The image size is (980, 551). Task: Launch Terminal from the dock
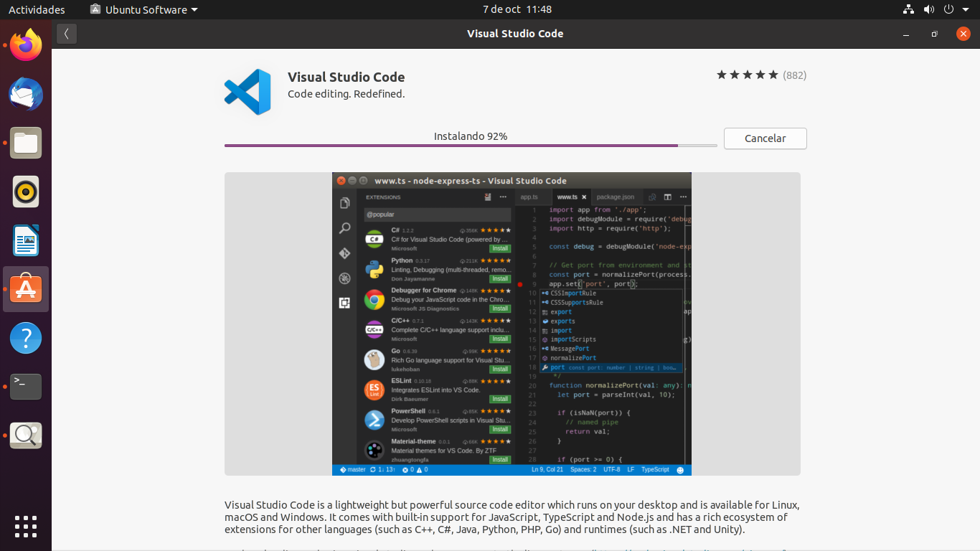coord(26,387)
